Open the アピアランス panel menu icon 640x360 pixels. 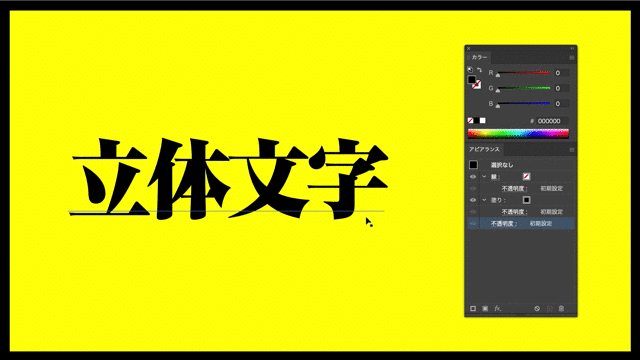click(572, 150)
